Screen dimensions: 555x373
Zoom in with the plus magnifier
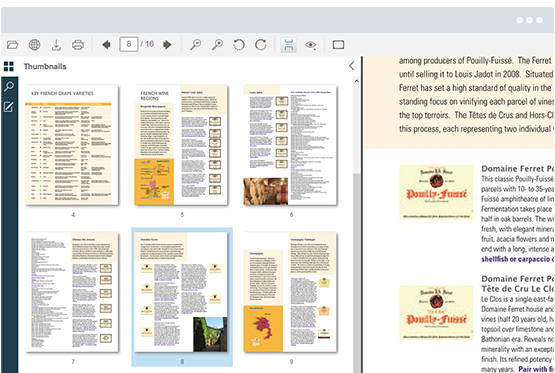[x=217, y=45]
